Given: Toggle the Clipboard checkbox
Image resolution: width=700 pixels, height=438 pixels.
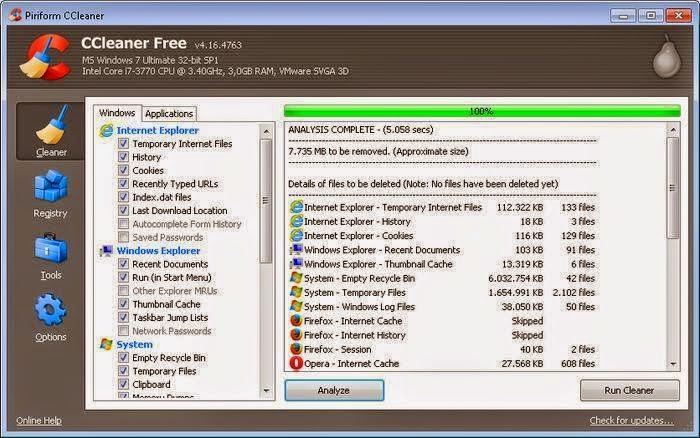Looking at the screenshot, I should [x=123, y=384].
